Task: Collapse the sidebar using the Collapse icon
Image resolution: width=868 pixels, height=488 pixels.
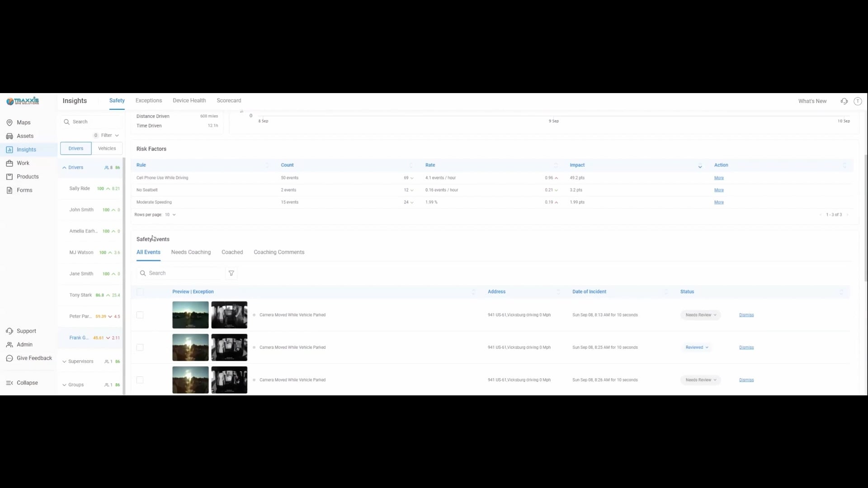Action: point(9,383)
